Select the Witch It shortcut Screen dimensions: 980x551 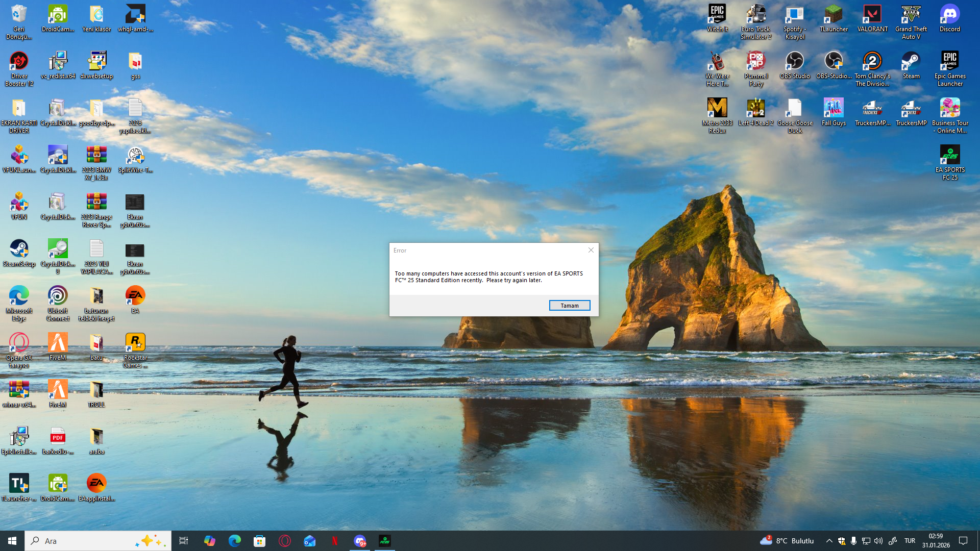pyautogui.click(x=717, y=19)
